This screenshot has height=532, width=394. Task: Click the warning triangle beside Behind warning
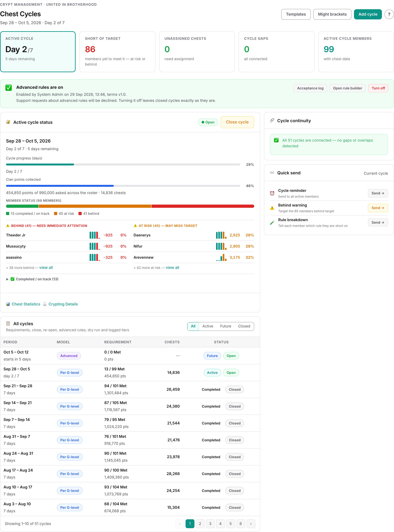[x=272, y=208]
